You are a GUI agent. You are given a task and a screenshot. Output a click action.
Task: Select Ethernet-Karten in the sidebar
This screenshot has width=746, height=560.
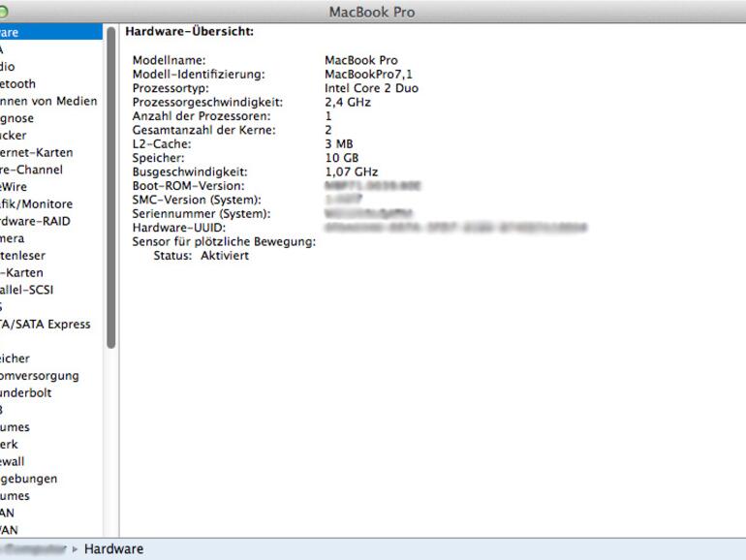click(x=37, y=152)
